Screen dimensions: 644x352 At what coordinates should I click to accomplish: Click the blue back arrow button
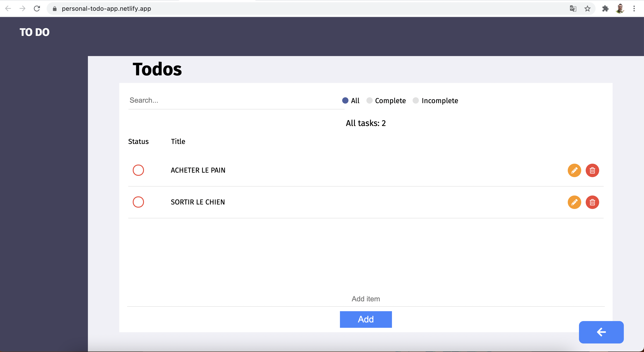(x=601, y=332)
